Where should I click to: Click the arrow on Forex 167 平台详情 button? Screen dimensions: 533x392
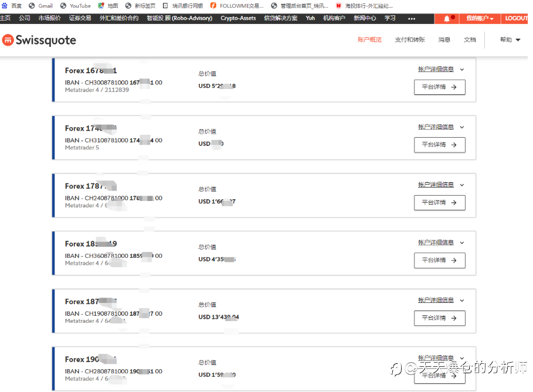click(454, 87)
